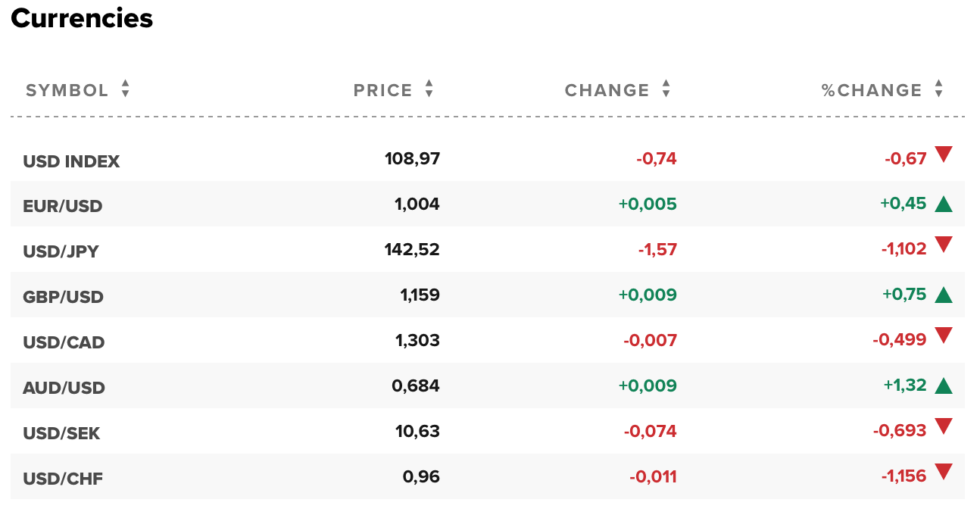
Task: Open the USD/SEK currency pair
Action: click(62, 433)
